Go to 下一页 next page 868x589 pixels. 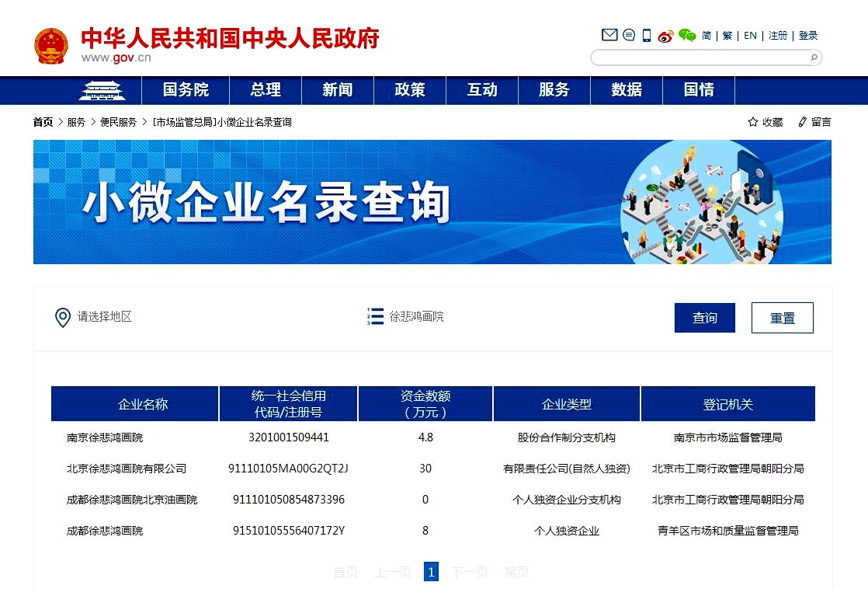coord(470,572)
